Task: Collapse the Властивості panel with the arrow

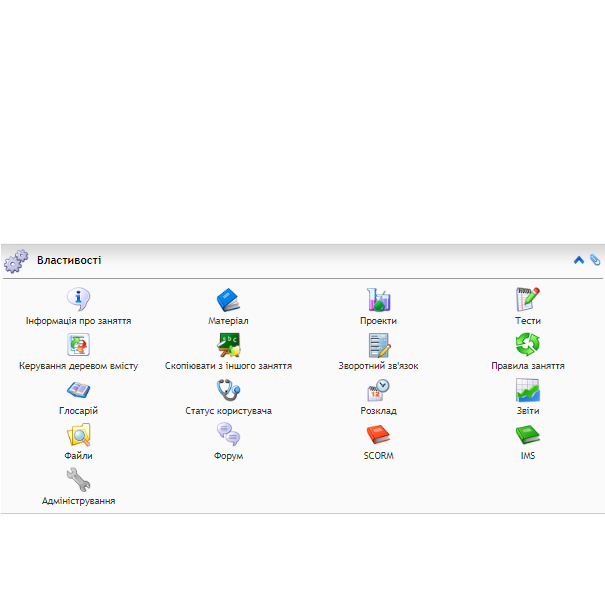Action: 579,260
